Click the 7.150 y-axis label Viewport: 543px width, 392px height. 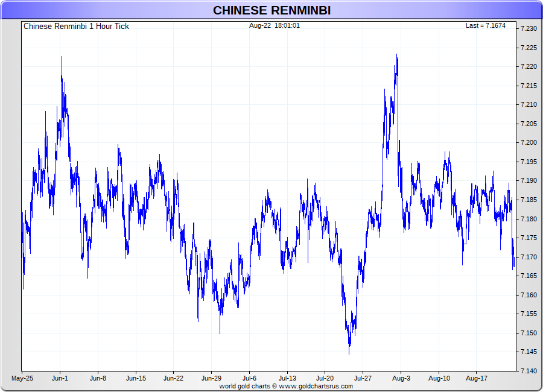(x=529, y=333)
